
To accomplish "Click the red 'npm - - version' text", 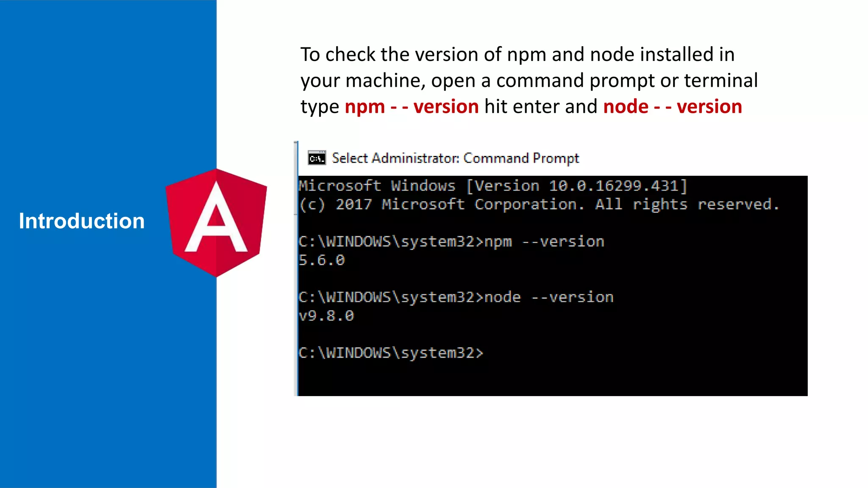I will coord(412,106).
